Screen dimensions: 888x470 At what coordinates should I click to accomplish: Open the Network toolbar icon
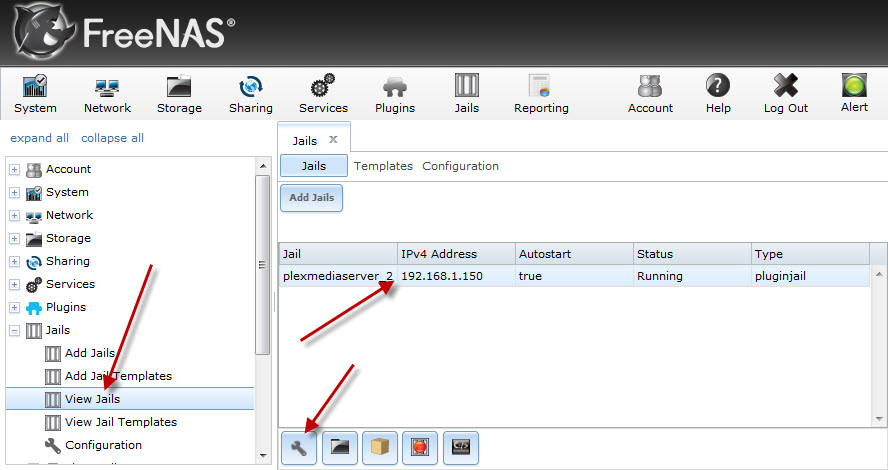(107, 94)
